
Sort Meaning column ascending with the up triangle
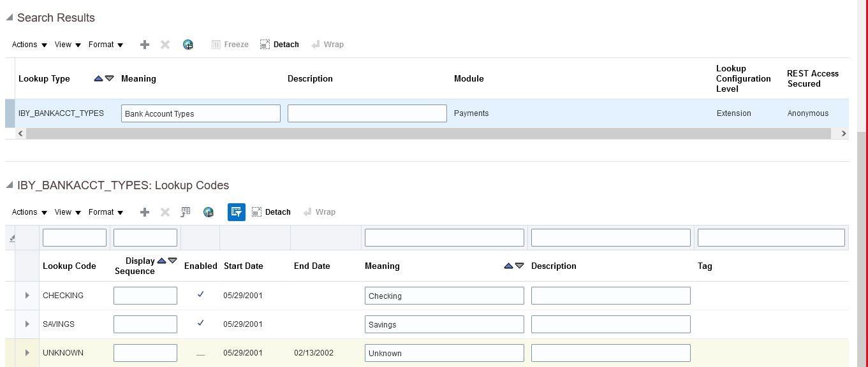tap(507, 266)
